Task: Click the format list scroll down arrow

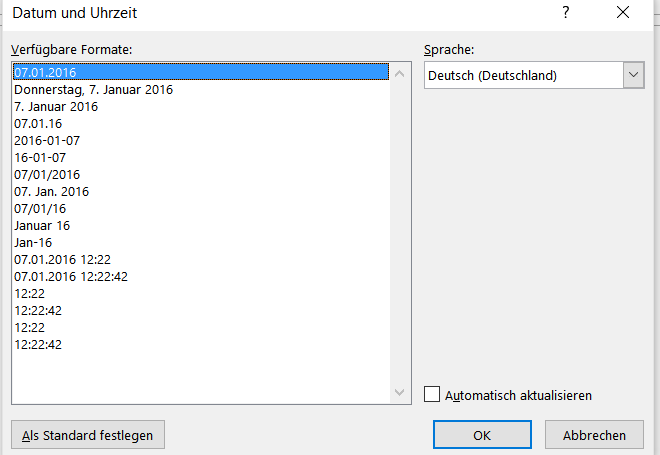Action: (399, 392)
